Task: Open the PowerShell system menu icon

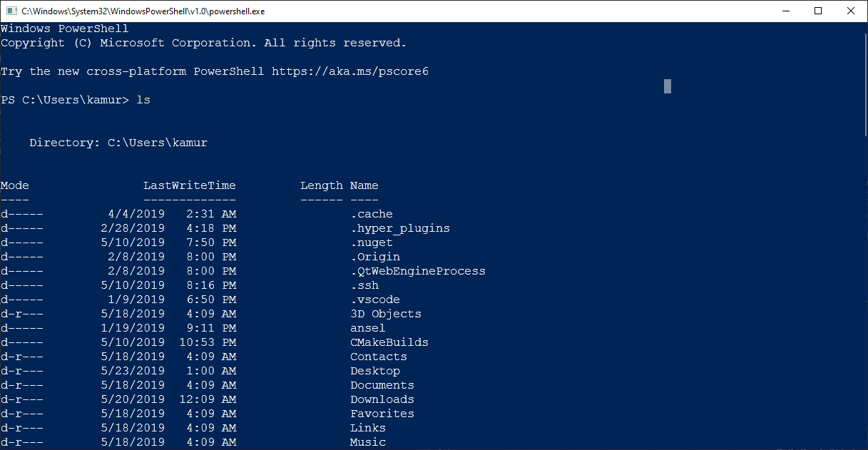Action: pos(10,11)
